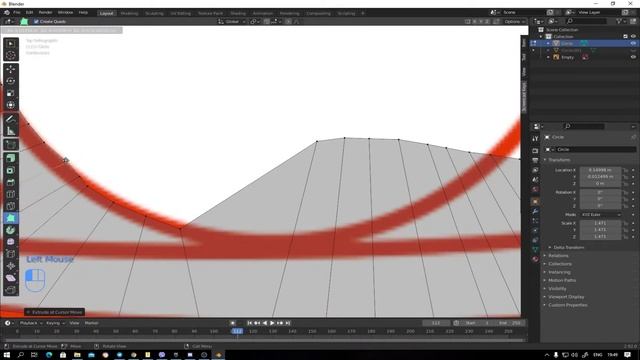The image size is (640, 360).
Task: Open the Tool properties tab
Action: (535, 139)
